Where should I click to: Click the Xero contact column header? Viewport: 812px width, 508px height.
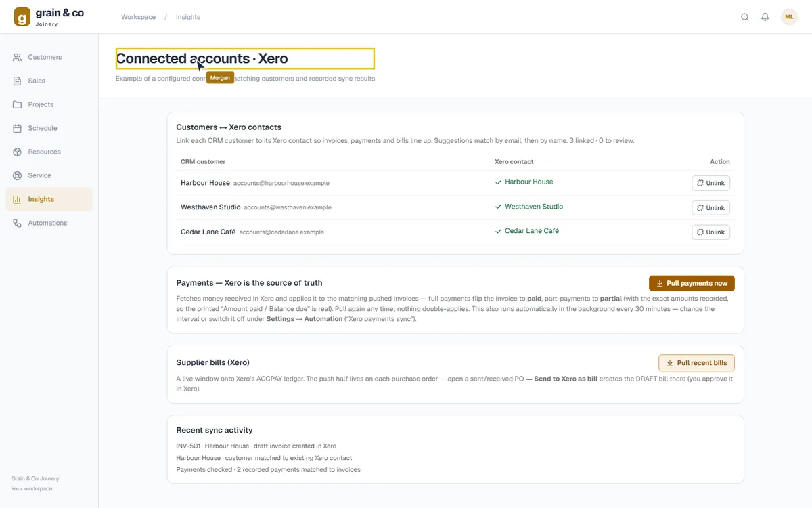(x=514, y=162)
